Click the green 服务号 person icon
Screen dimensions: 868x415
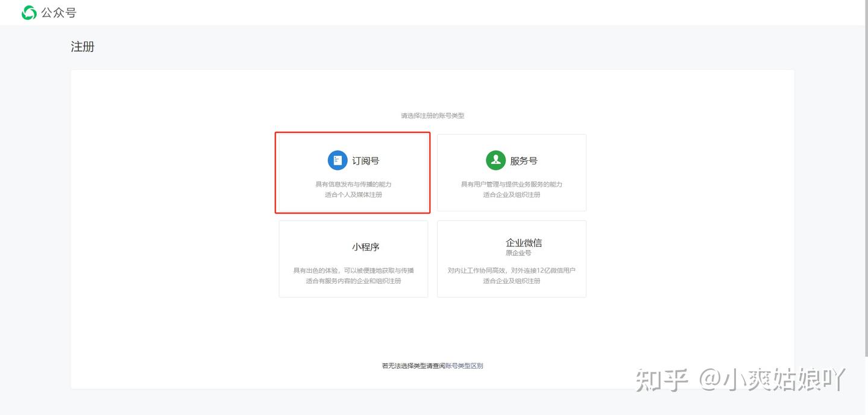pyautogui.click(x=495, y=160)
